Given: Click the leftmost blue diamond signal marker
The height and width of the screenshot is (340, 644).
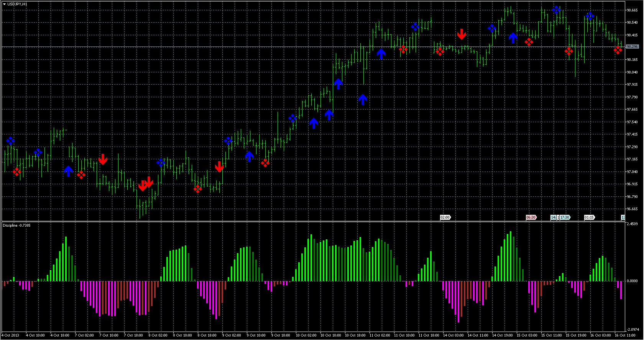Looking at the screenshot, I should point(10,141).
